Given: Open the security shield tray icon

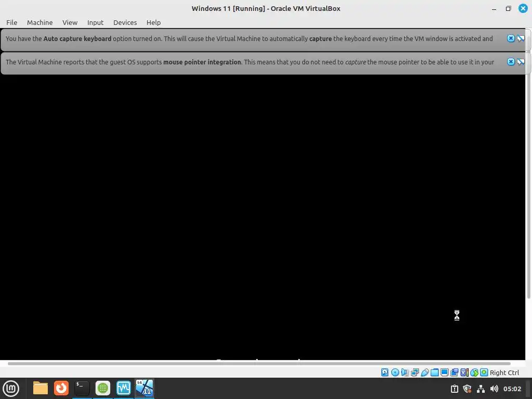Looking at the screenshot, I should click(x=467, y=389).
